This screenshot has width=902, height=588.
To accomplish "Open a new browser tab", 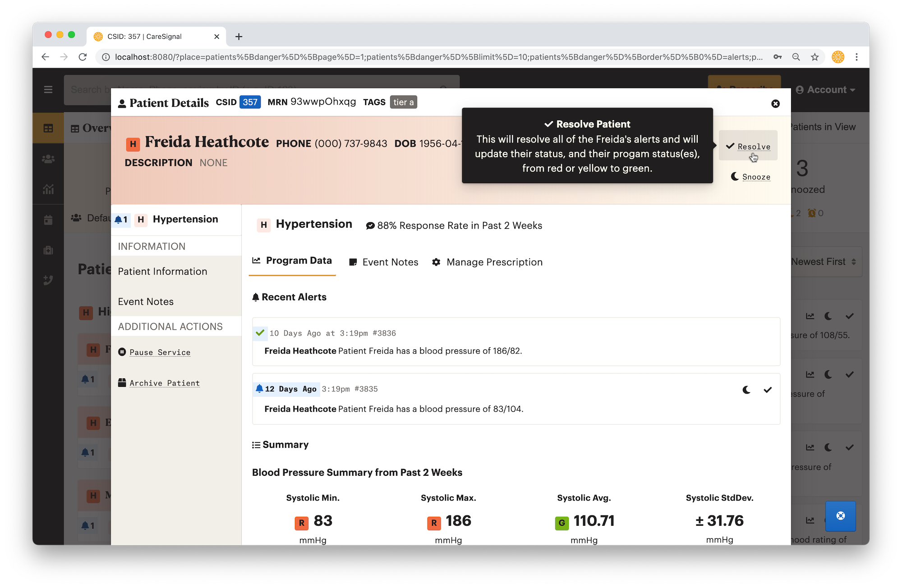I will point(239,37).
